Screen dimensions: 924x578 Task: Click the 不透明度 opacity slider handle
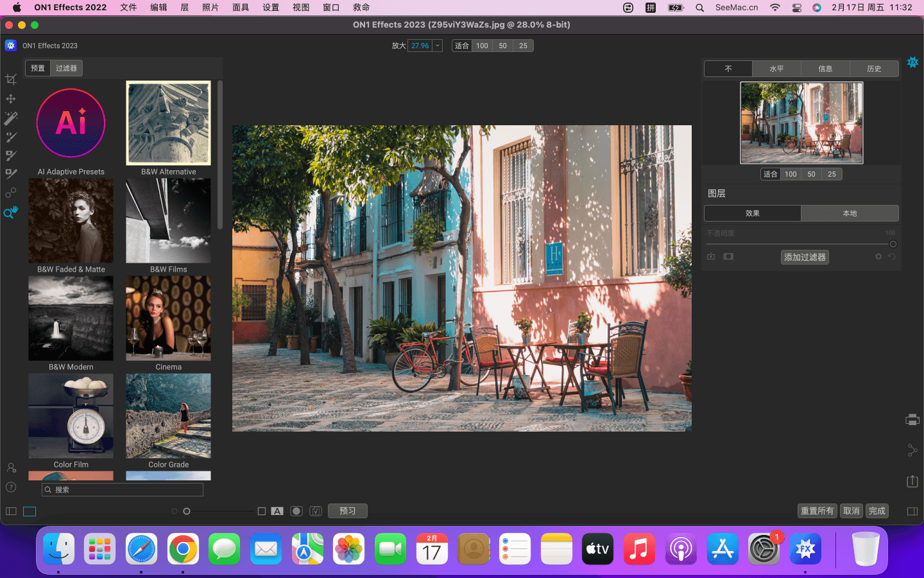coord(893,244)
